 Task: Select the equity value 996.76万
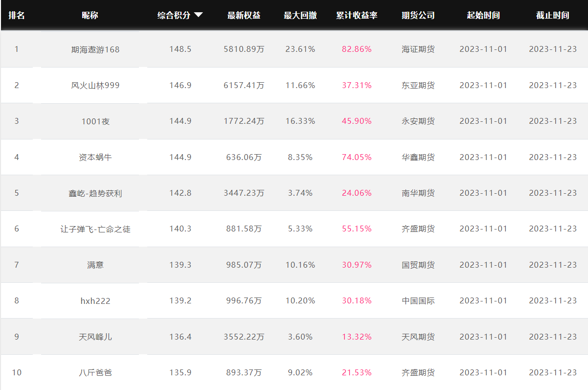click(x=244, y=300)
